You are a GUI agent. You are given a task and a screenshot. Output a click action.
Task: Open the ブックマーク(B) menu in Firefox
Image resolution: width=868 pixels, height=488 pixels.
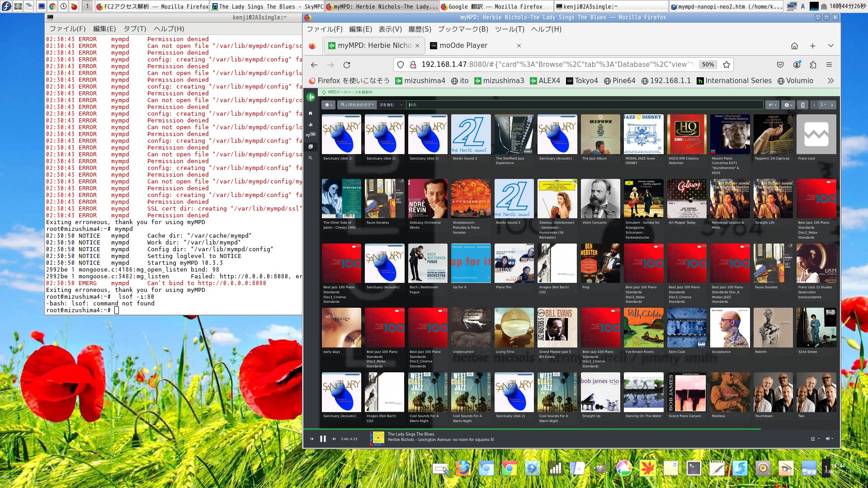coord(463,29)
